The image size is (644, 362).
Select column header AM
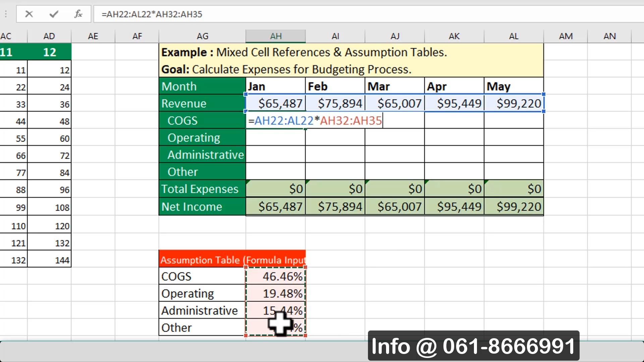[566, 36]
